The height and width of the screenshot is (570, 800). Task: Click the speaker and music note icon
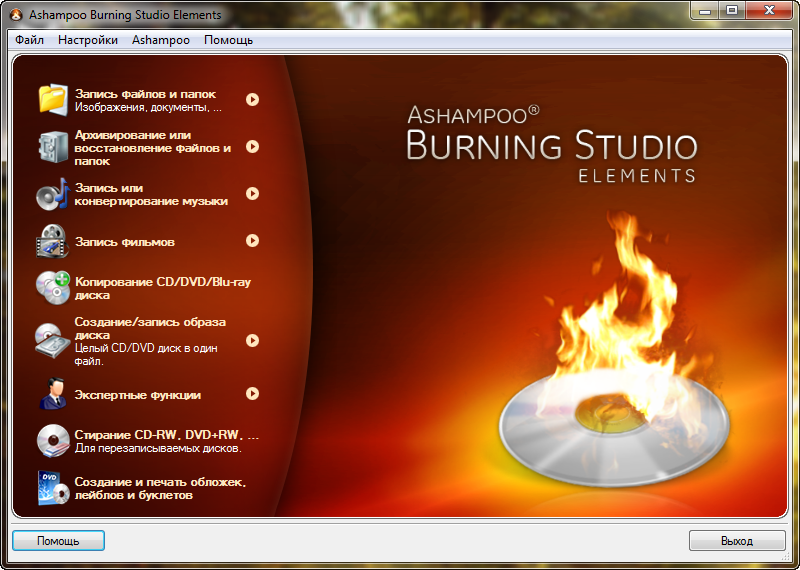point(53,194)
